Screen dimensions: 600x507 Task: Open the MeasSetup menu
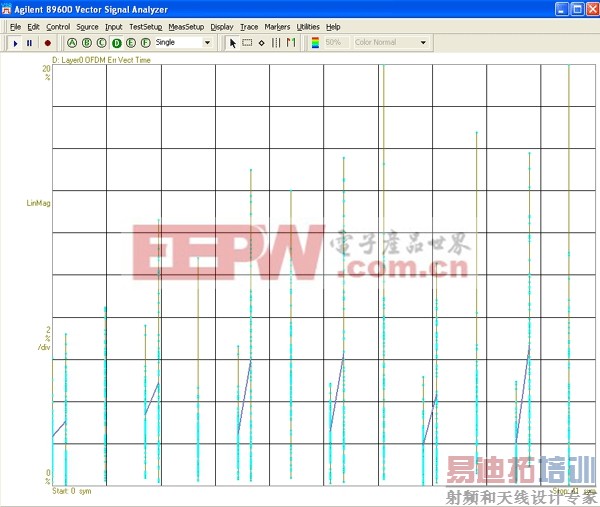click(186, 27)
